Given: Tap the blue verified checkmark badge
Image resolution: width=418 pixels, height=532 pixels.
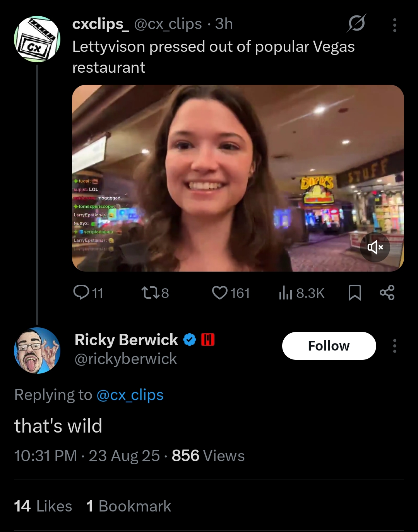Looking at the screenshot, I should pos(189,340).
